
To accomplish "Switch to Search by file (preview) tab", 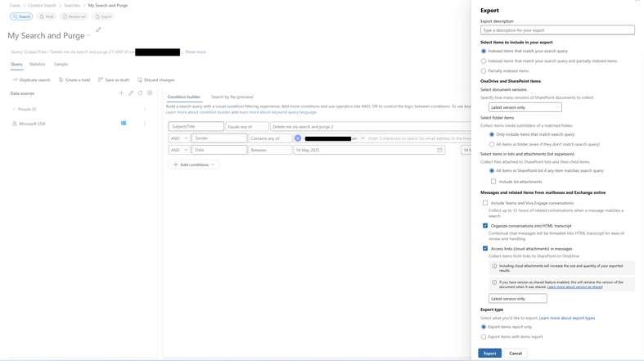I will (232, 97).
